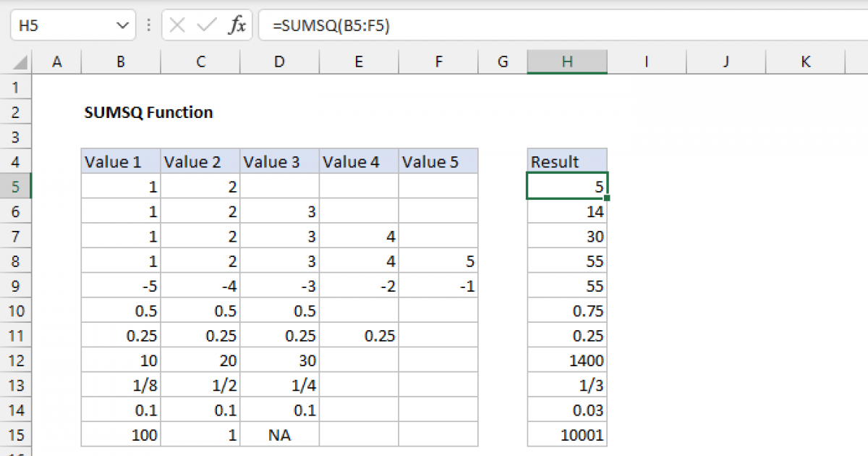Click the formula bar showing =SUMSQ(B5:F5)
The image size is (868, 456).
pos(362,24)
